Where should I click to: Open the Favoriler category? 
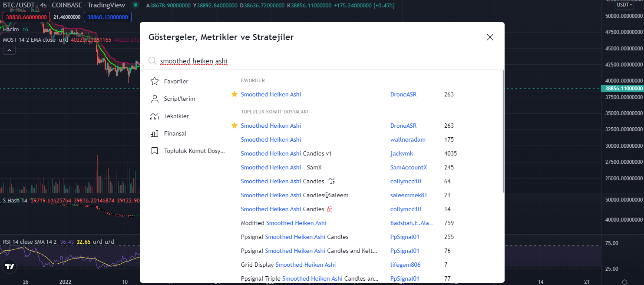(x=183, y=81)
